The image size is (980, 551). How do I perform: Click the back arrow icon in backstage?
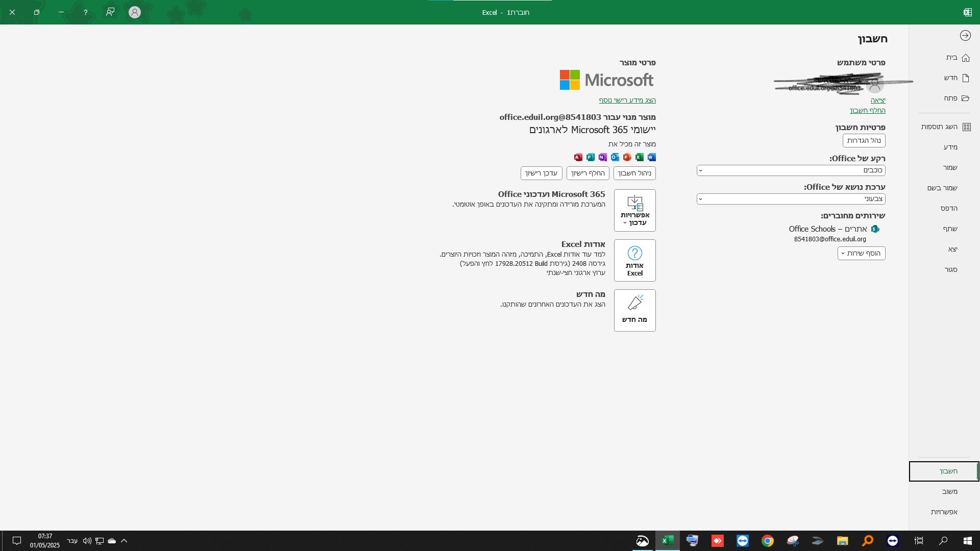(x=965, y=35)
